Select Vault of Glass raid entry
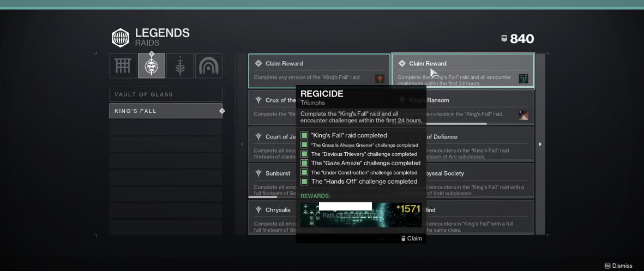644x271 pixels. [x=166, y=94]
